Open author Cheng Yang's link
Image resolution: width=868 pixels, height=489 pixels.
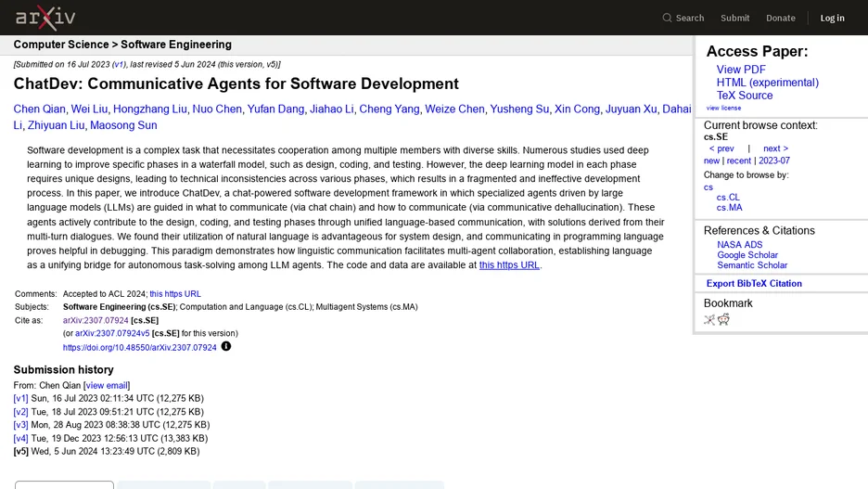tap(389, 109)
